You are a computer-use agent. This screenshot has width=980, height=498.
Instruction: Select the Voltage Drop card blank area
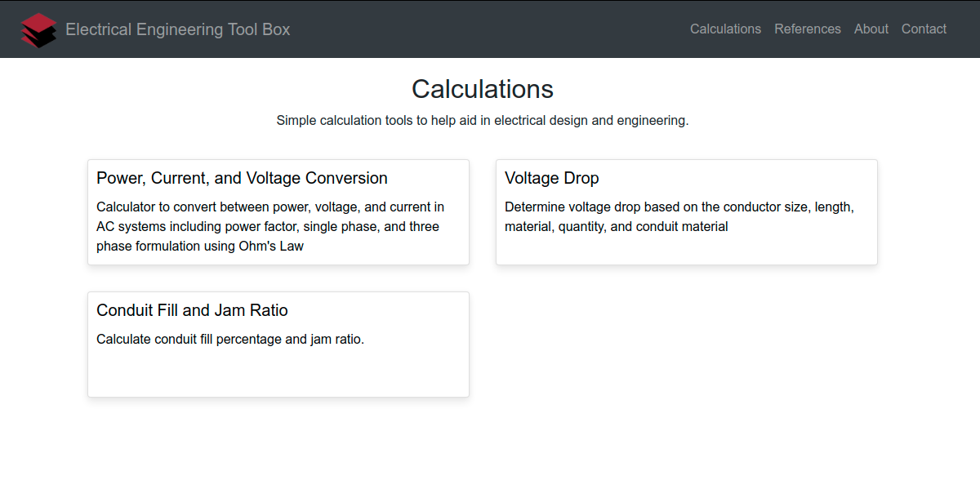pos(686,250)
